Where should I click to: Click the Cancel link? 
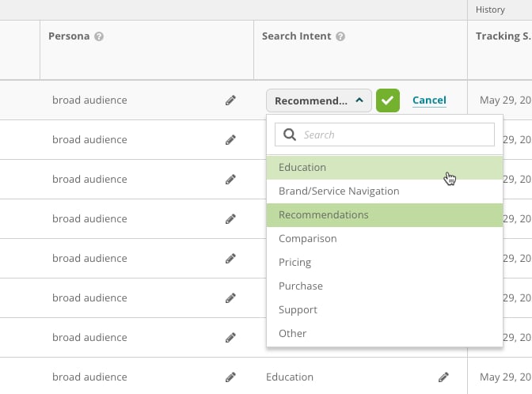click(x=429, y=100)
